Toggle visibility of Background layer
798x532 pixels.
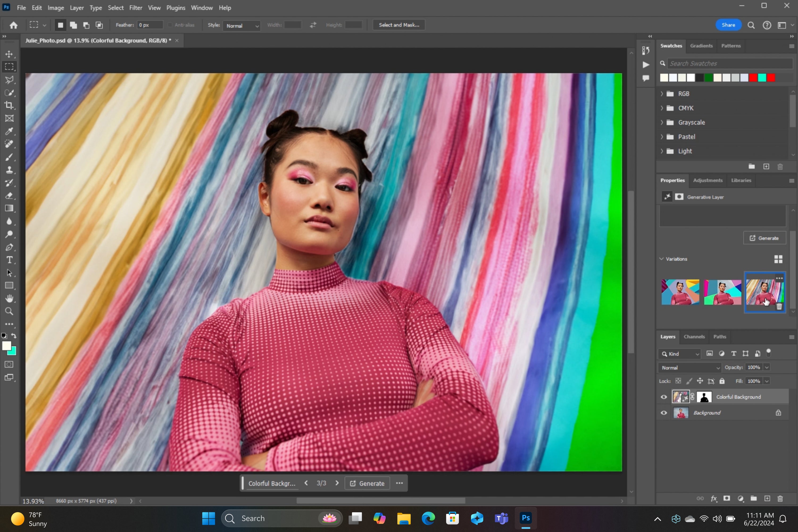pyautogui.click(x=664, y=413)
